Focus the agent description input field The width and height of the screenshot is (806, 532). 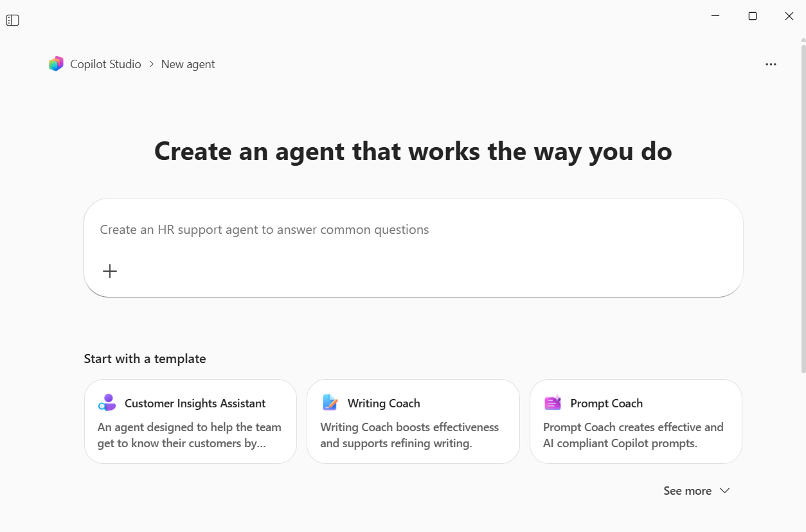(413, 230)
